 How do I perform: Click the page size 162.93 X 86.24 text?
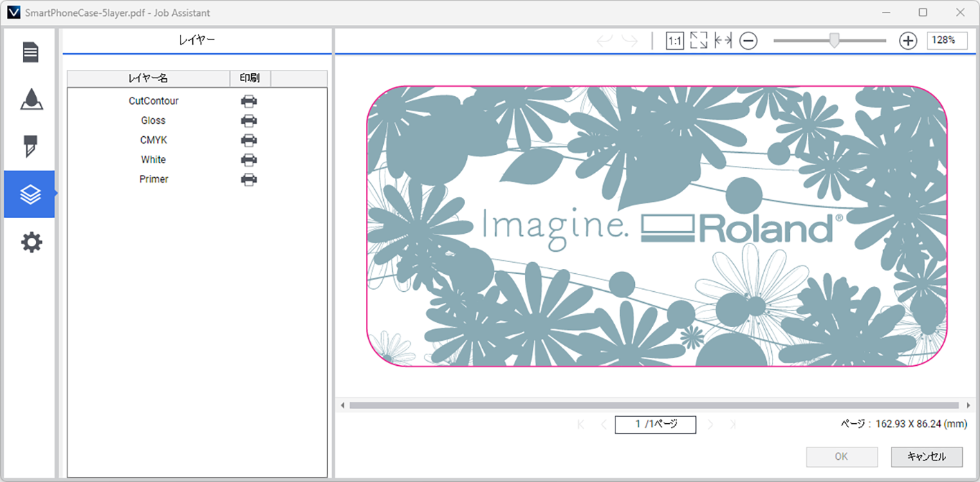(x=921, y=425)
